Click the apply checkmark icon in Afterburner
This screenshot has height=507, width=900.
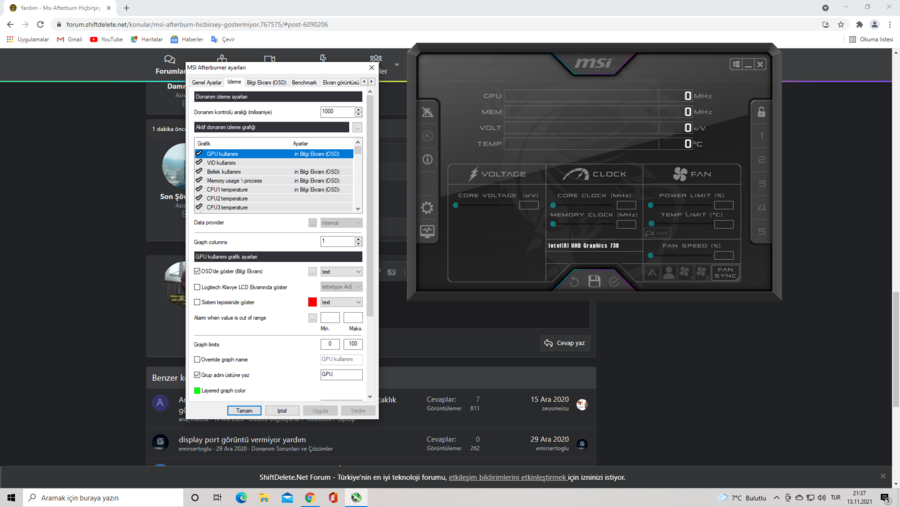[x=614, y=281]
